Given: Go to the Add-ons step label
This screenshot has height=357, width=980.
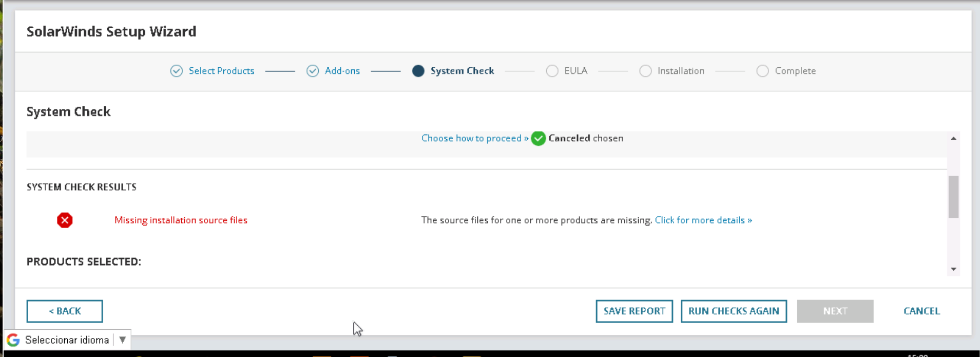Looking at the screenshot, I should (x=342, y=71).
